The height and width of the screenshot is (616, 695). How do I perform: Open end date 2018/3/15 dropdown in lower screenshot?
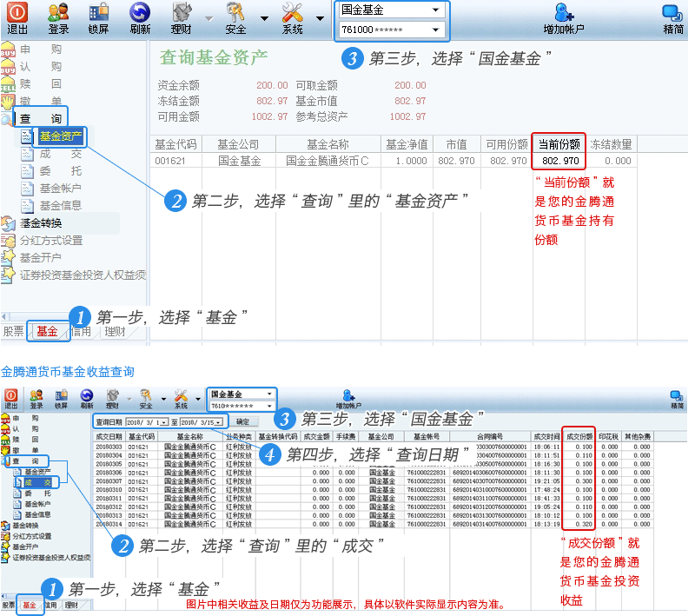pyautogui.click(x=219, y=423)
